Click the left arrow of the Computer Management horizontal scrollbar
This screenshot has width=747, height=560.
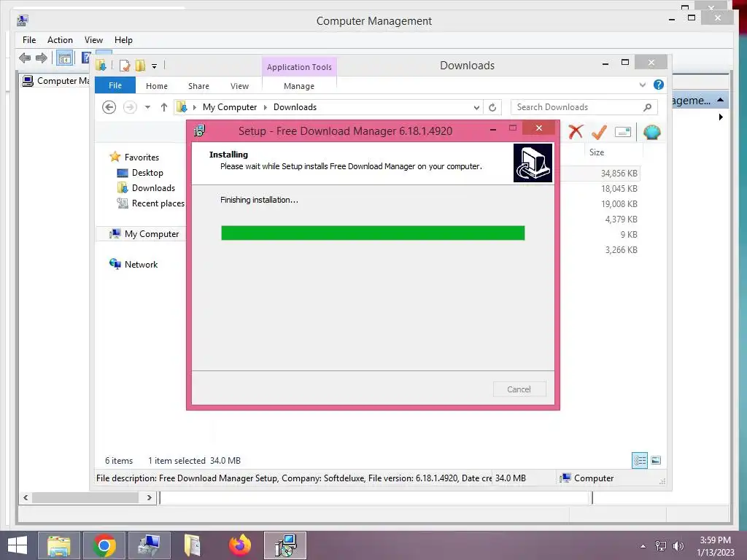[26, 497]
